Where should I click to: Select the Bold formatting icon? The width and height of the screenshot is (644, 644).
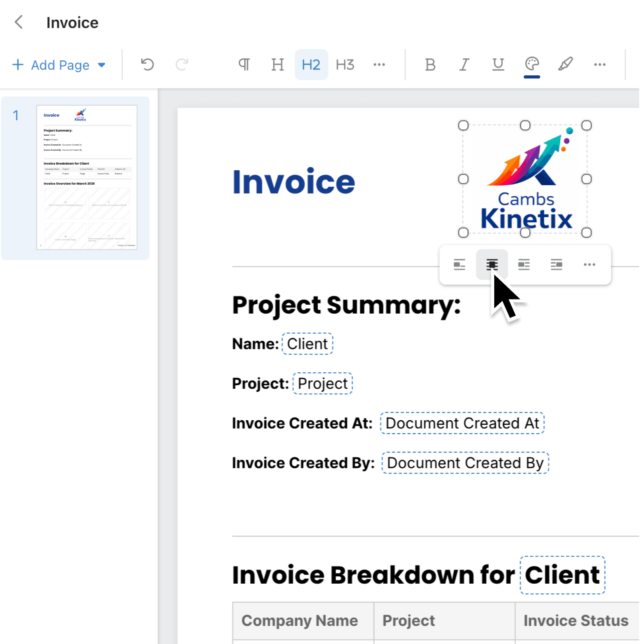coord(430,64)
